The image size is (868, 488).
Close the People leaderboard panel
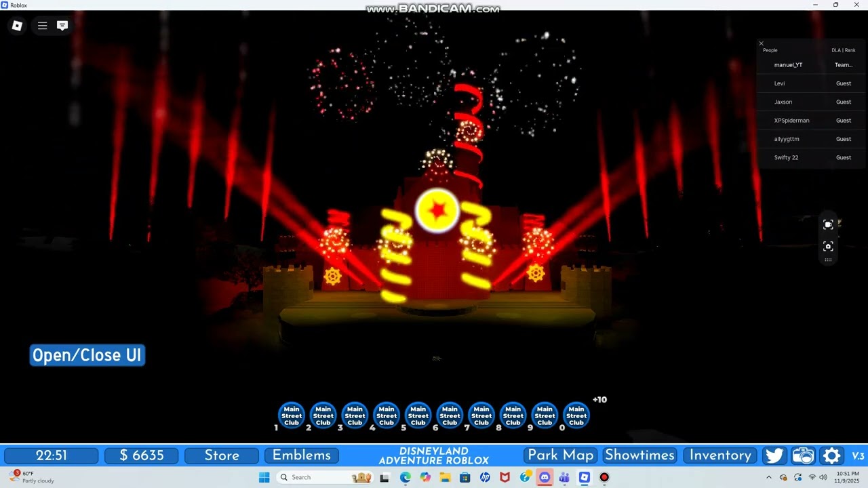pos(761,43)
